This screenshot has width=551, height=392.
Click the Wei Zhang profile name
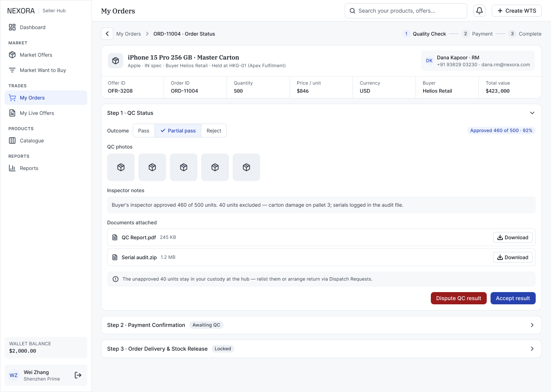click(x=36, y=372)
